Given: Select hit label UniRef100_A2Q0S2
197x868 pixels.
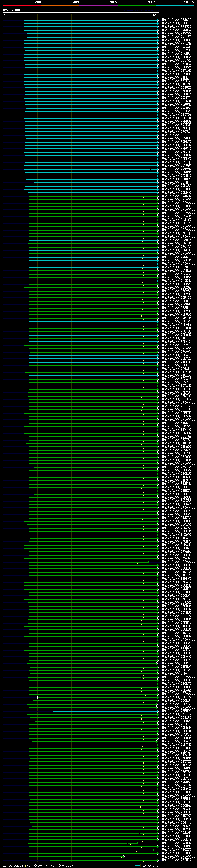Looking at the screenshot, I should [177, 291].
